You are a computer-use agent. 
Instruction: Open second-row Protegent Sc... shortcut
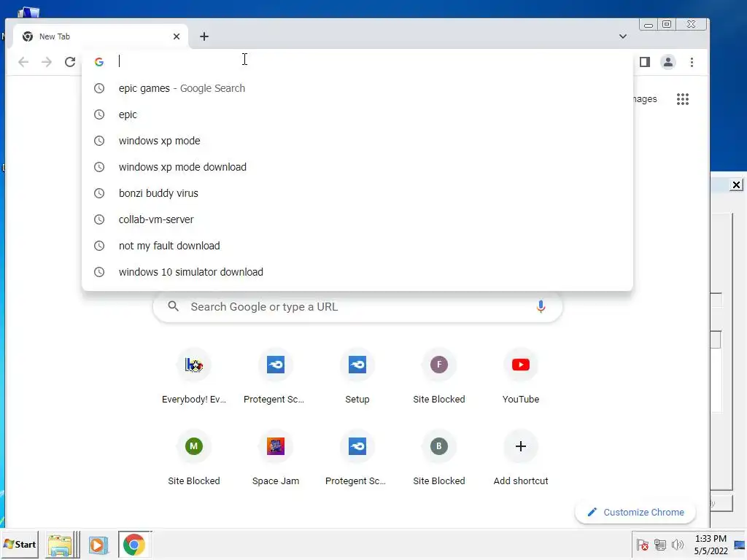pos(357,459)
